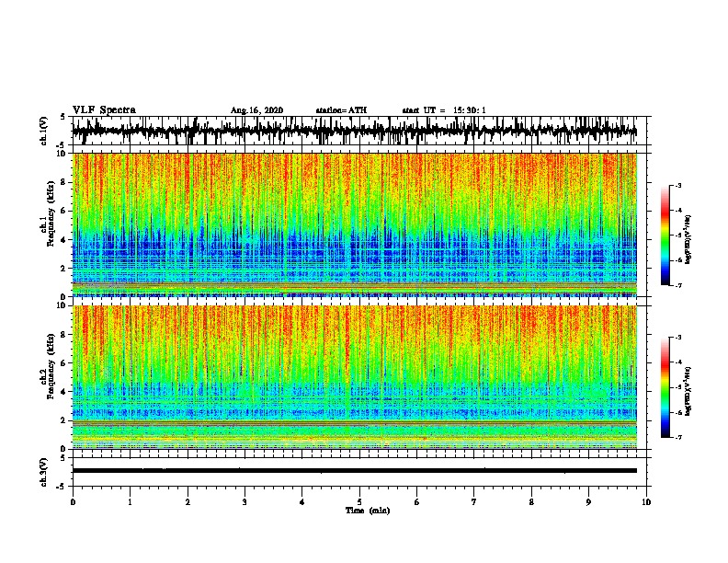Click the "3" minute tick on time axis

[x=245, y=502]
